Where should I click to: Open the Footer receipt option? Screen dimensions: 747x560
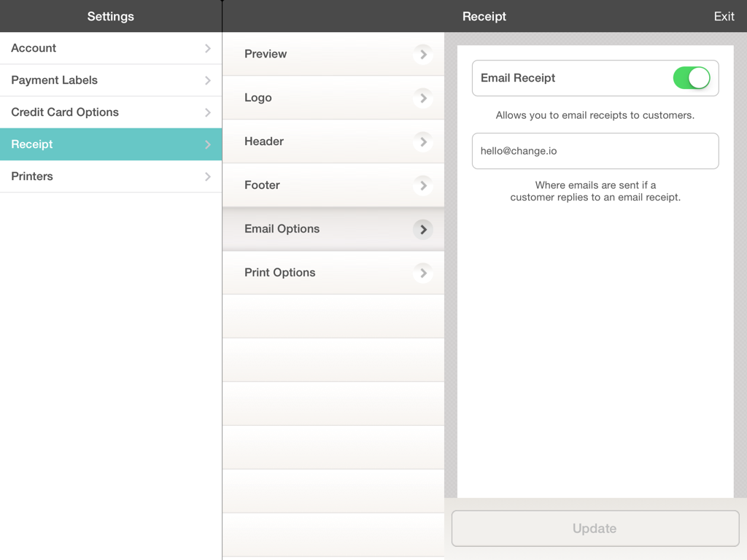click(x=333, y=185)
